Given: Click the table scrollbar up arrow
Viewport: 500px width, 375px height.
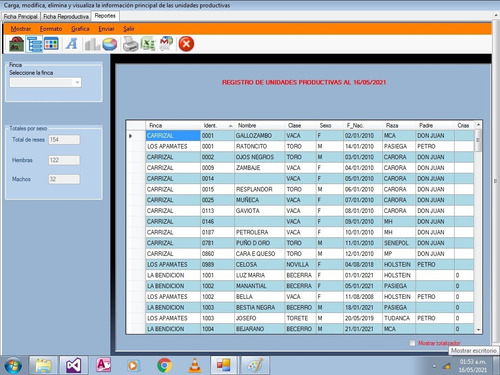Looking at the screenshot, I should (478, 125).
